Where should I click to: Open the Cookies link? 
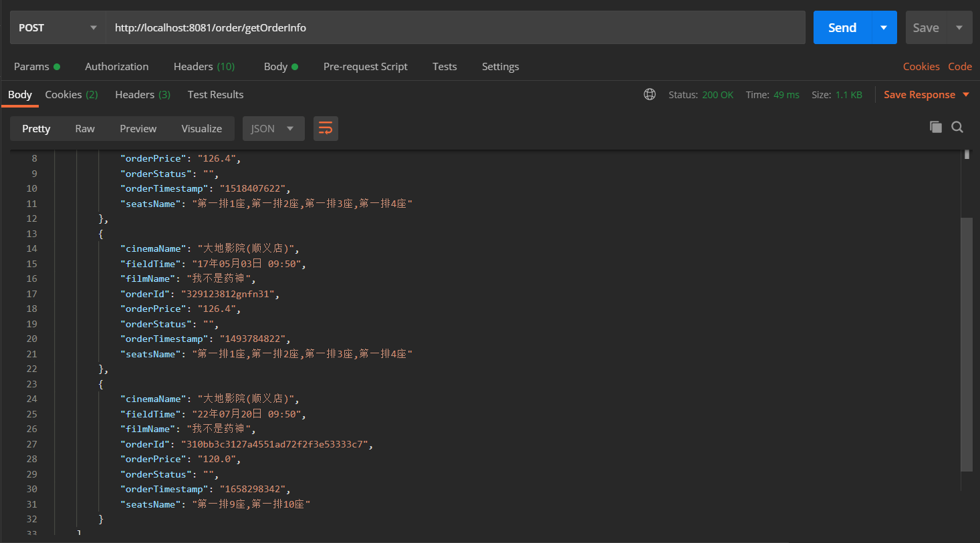coord(921,66)
